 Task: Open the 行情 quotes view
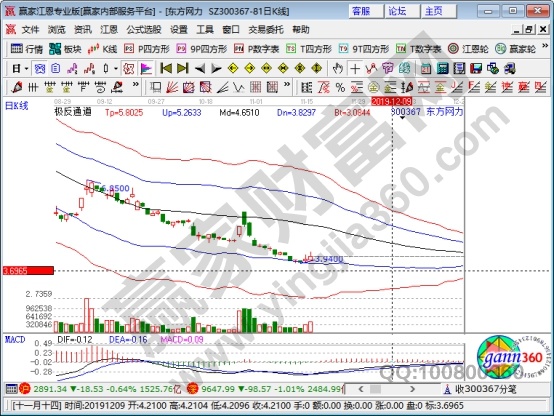coord(26,49)
